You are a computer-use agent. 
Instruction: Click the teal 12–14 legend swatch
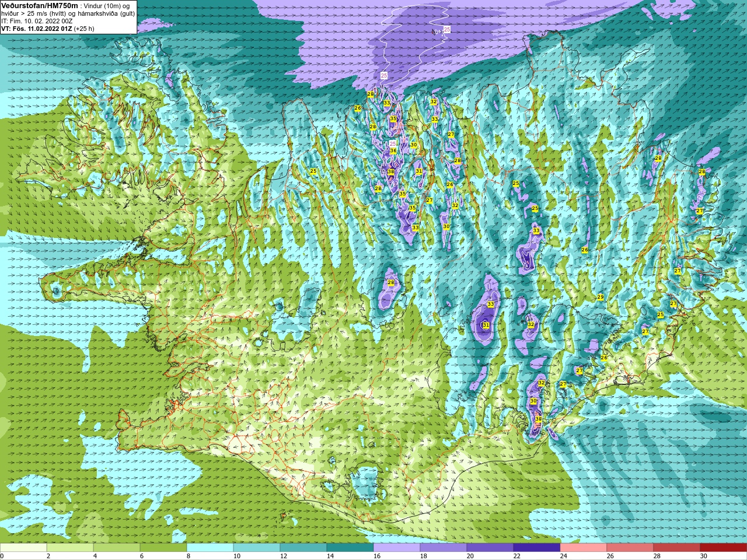click(x=303, y=548)
